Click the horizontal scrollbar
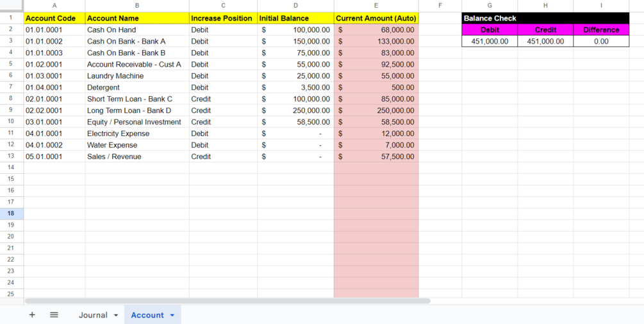Image resolution: width=644 pixels, height=324 pixels. [227, 301]
